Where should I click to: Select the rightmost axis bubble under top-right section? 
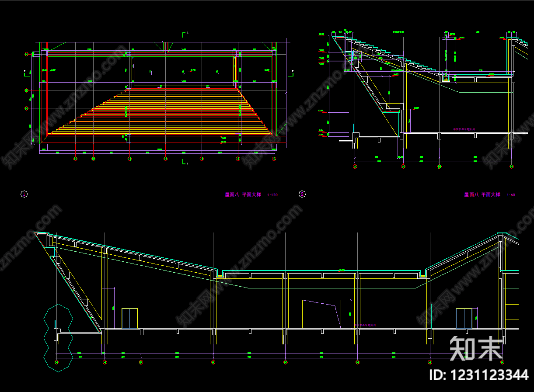[x=511, y=166]
